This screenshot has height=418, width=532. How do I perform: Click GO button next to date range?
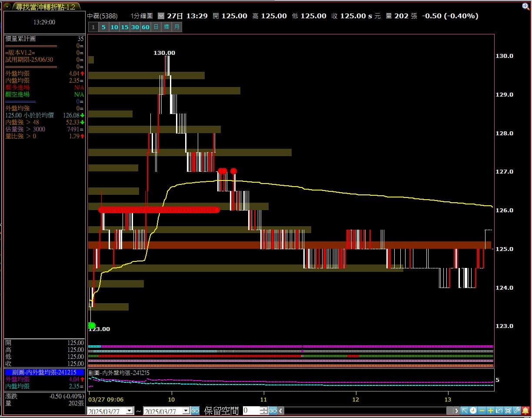(195, 411)
